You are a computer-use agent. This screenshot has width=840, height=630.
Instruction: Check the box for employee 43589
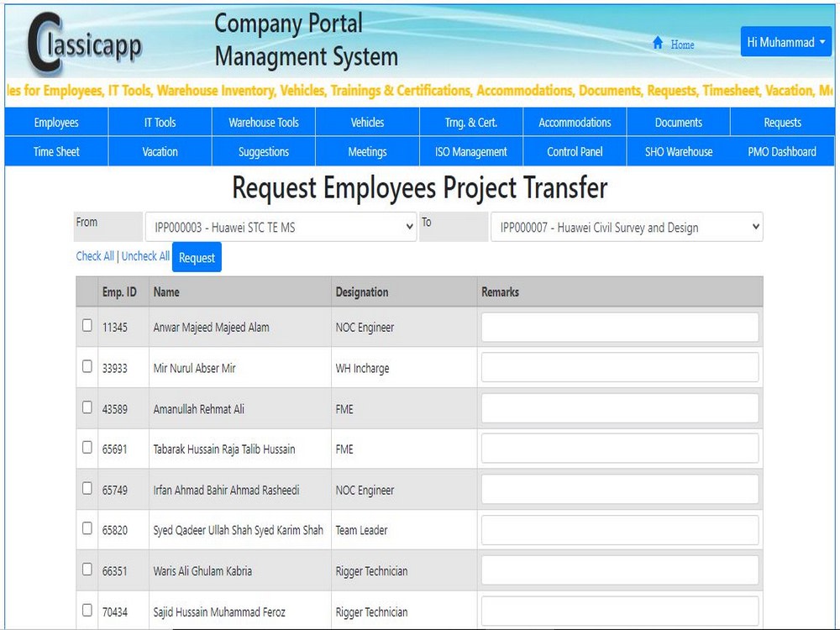(x=87, y=407)
